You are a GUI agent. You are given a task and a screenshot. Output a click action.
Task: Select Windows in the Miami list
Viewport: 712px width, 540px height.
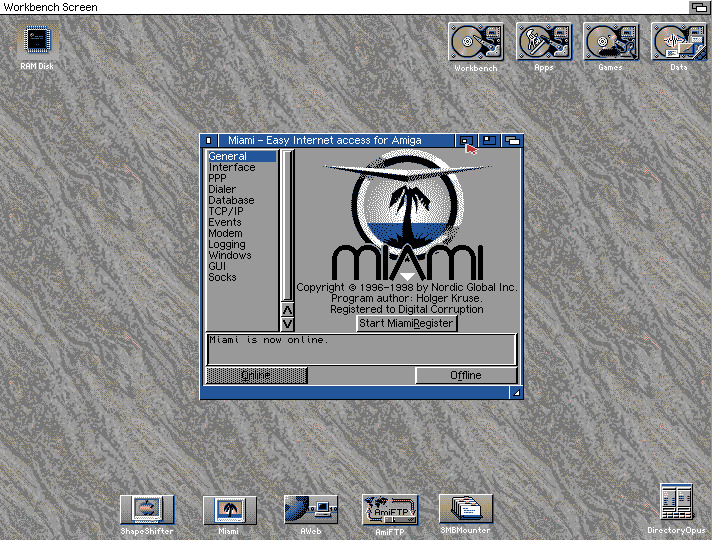tap(242, 255)
